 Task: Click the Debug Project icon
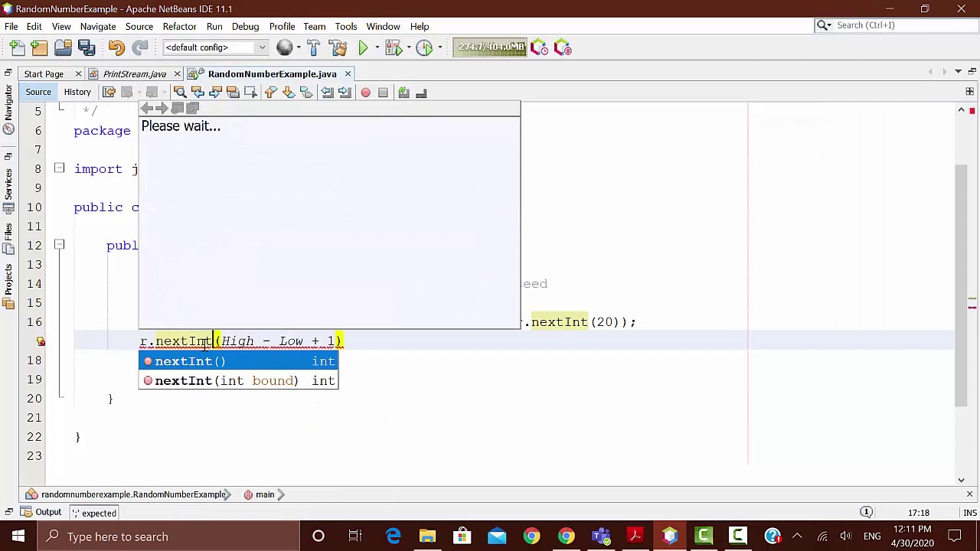[393, 47]
